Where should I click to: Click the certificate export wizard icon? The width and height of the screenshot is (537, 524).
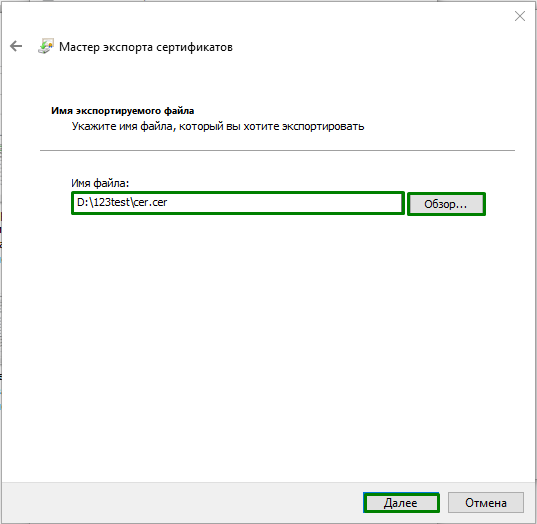coord(46,46)
